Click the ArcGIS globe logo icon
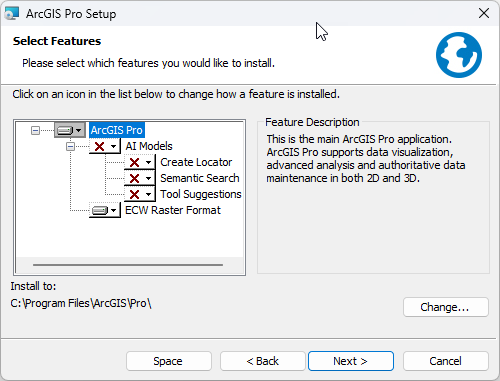500x381 pixels. (x=459, y=55)
